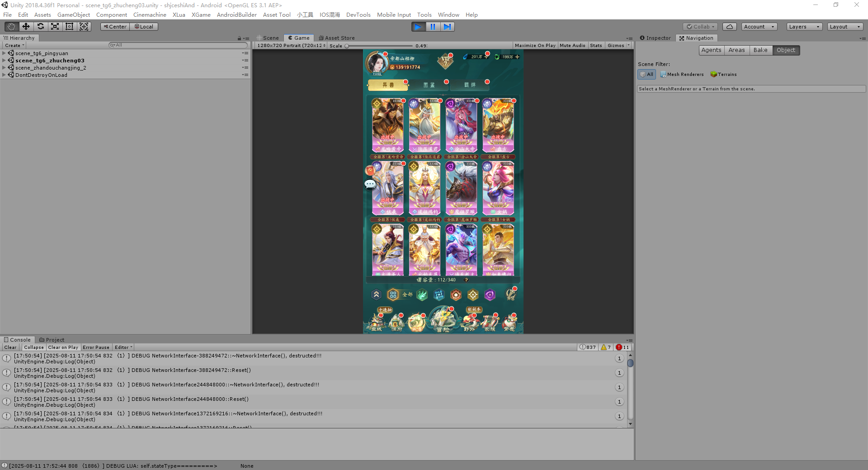Open the XLua menu
The width and height of the screenshot is (868, 470).
click(179, 15)
